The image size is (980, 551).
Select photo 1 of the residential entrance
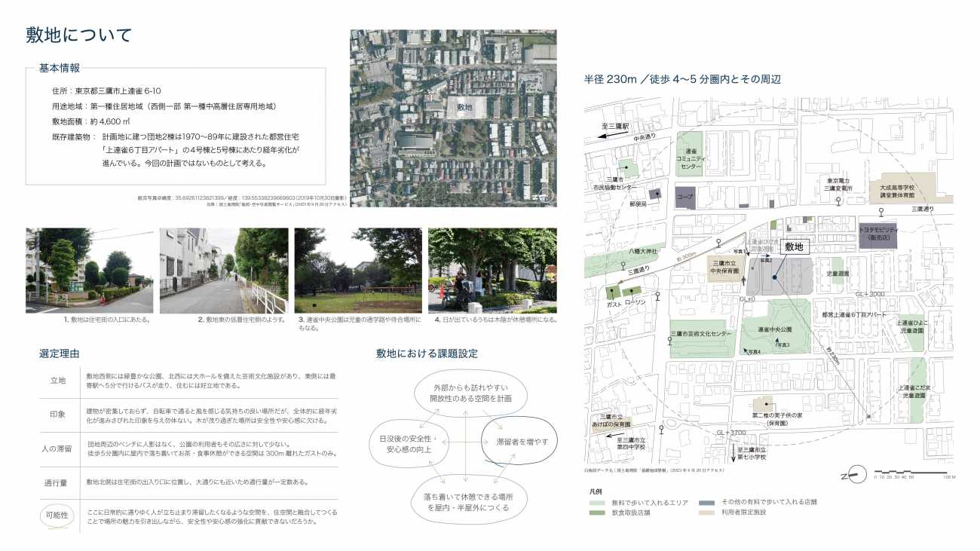click(89, 271)
